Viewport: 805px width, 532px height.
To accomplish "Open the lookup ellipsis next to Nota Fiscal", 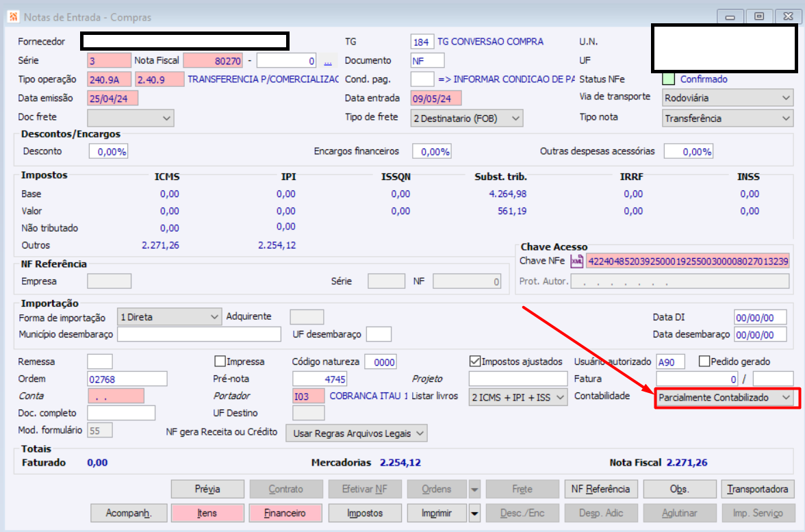I will coord(327,61).
